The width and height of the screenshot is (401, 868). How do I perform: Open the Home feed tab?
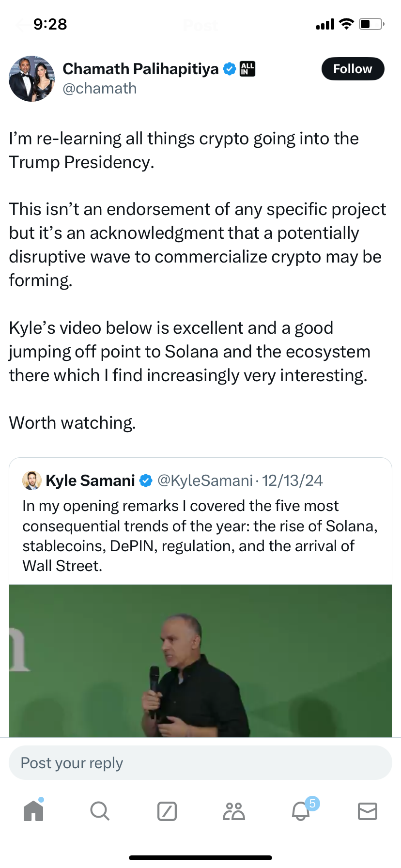coord(33,811)
